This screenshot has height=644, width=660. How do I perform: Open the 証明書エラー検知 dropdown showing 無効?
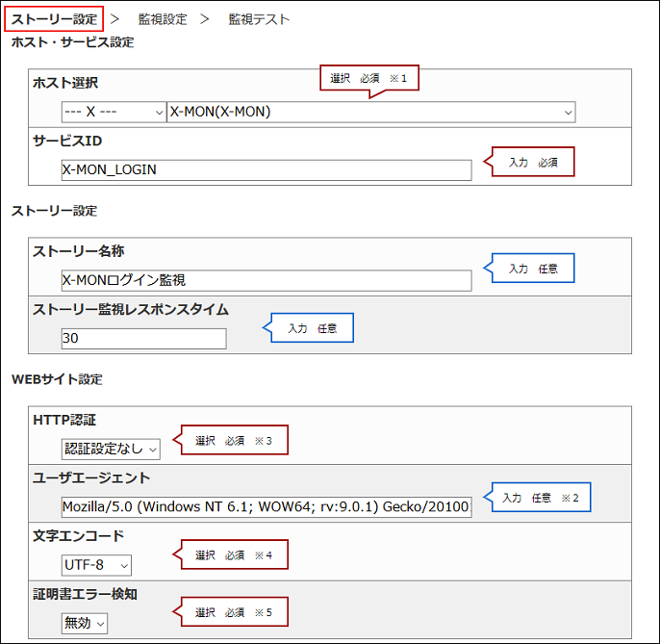[85, 623]
